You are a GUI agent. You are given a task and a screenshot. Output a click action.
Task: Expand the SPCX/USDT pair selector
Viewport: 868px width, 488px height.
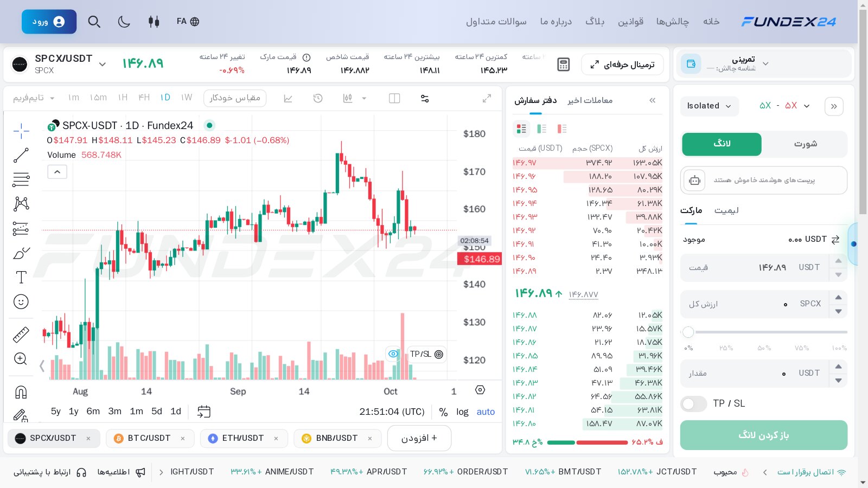[x=102, y=65]
